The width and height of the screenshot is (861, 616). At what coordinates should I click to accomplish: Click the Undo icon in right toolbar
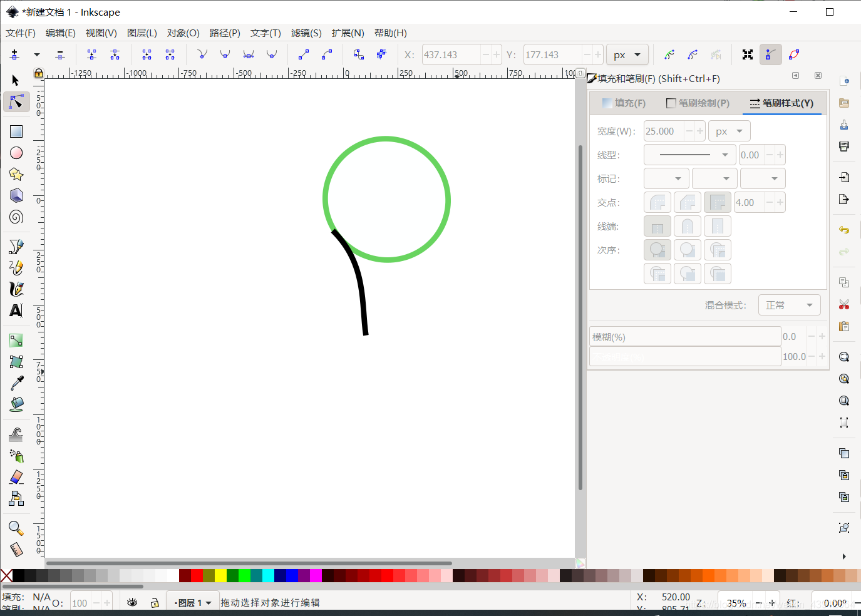point(844,230)
